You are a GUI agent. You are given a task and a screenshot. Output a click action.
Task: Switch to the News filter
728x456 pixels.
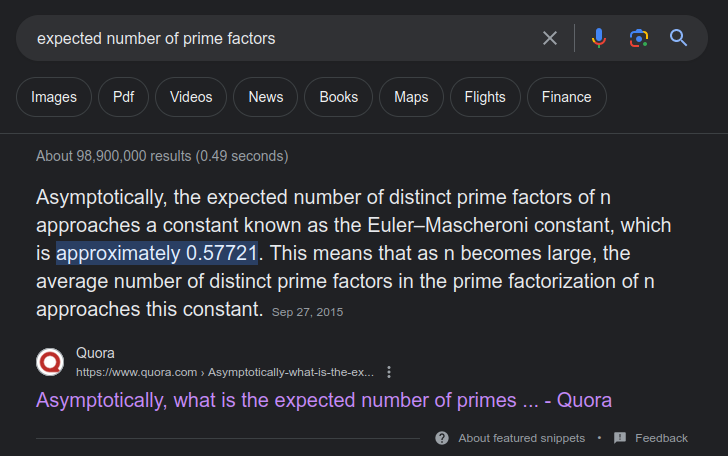(x=266, y=97)
